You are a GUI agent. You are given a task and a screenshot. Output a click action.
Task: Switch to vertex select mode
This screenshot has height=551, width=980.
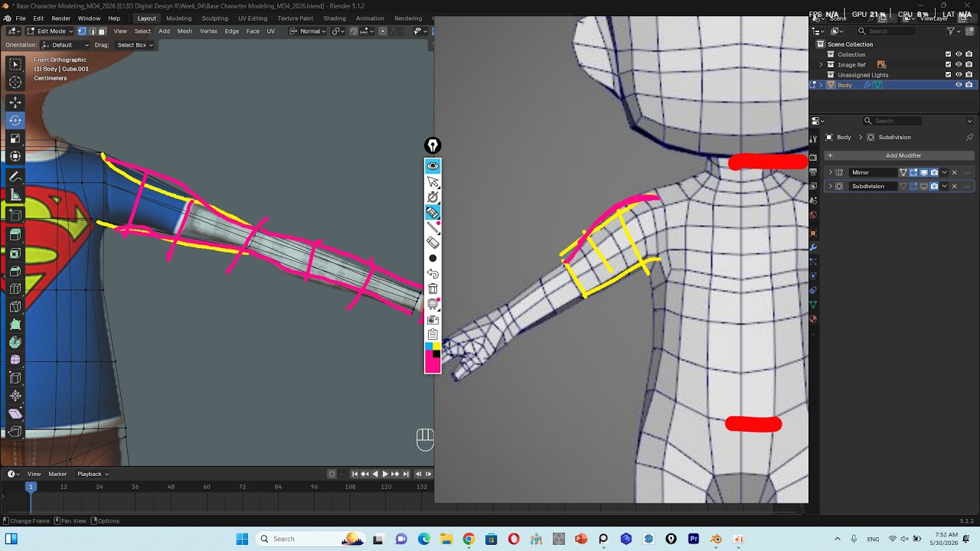coord(82,31)
